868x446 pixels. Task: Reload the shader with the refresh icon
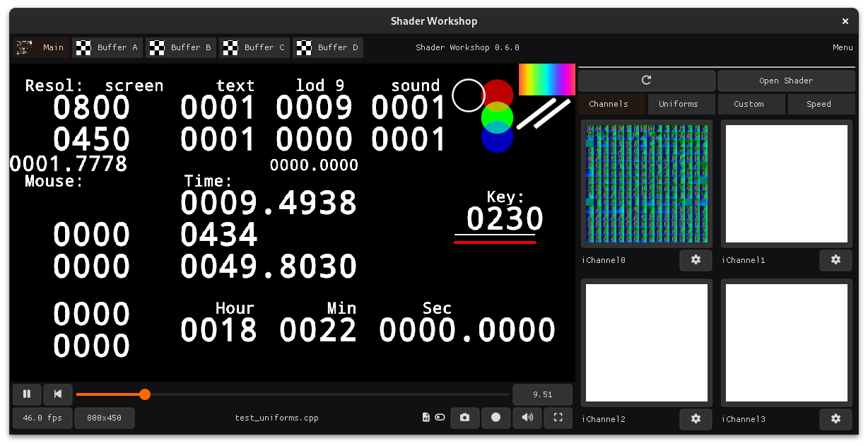coord(646,81)
